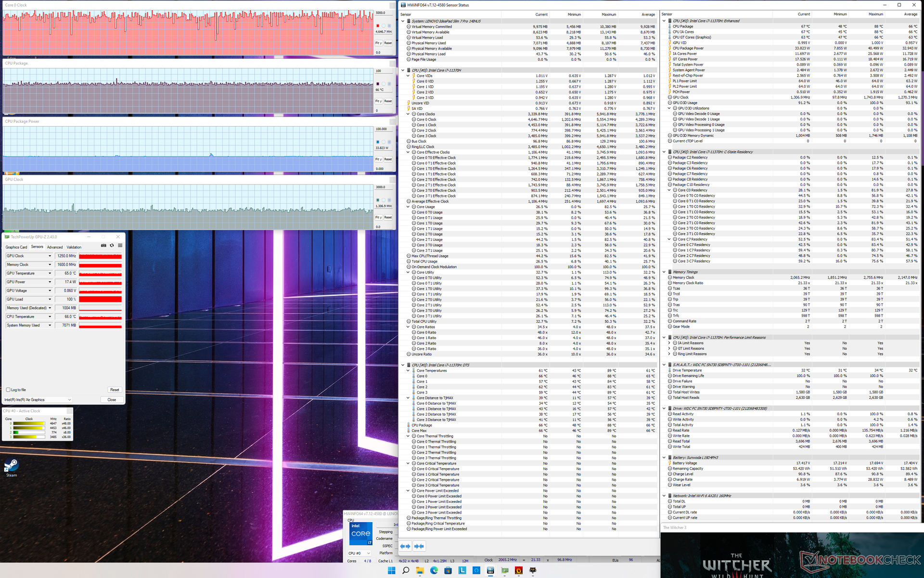924x578 pixels.
Task: Open the Witcher 3 taskbar icon
Action: (x=533, y=570)
